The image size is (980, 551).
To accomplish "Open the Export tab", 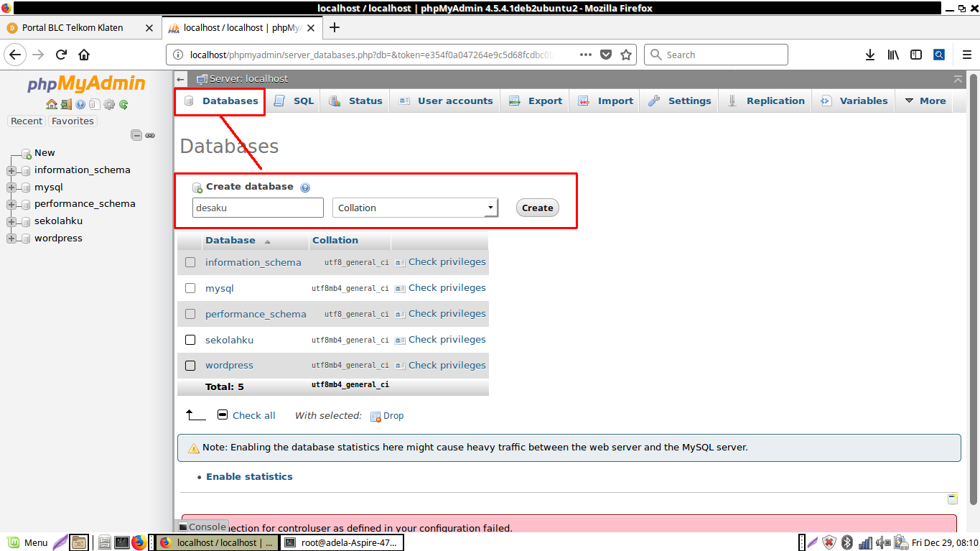I will click(x=536, y=101).
